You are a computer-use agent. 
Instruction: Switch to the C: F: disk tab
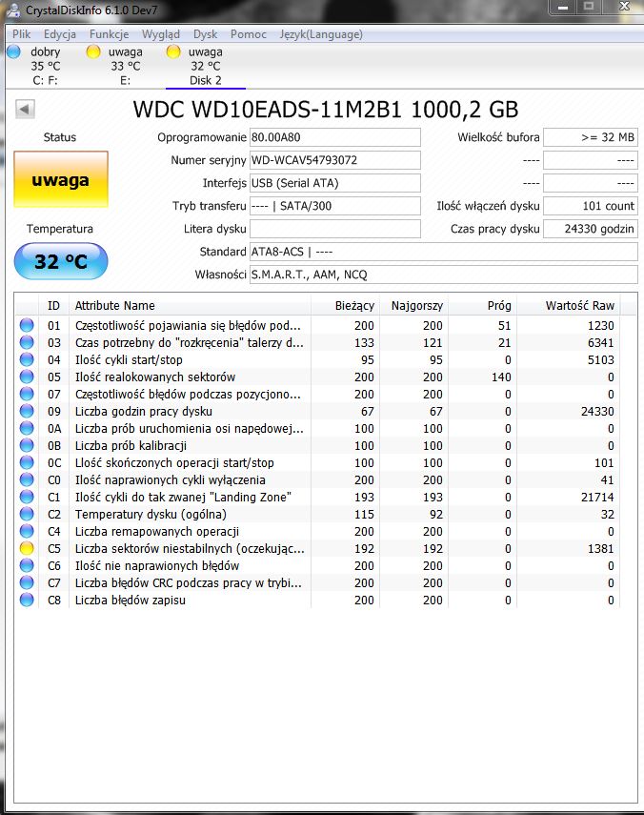(45, 66)
